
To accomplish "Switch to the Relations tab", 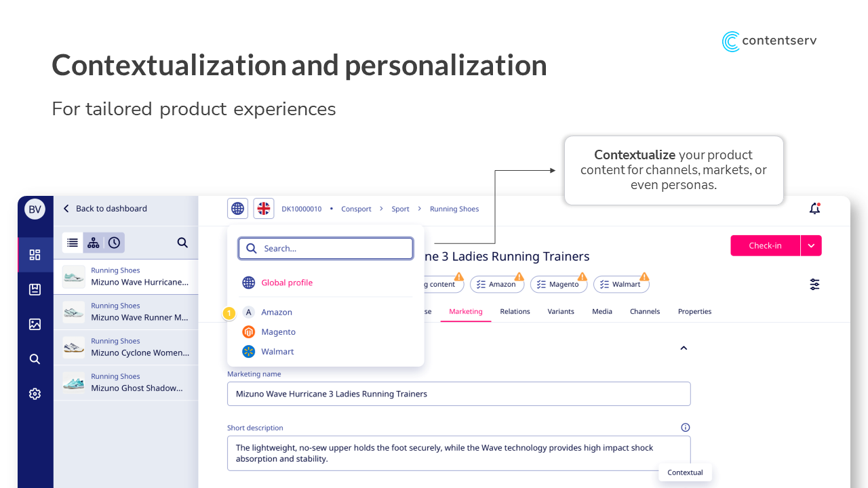I will 515,311.
